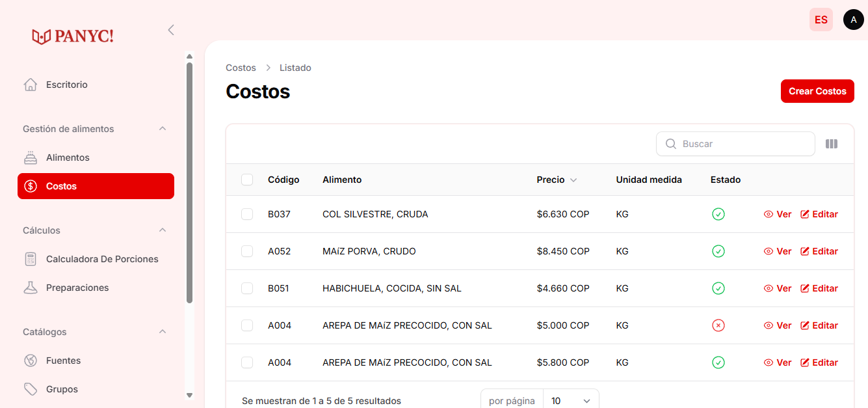Collapse the Catálogos sidebar group
The image size is (868, 408).
point(163,332)
